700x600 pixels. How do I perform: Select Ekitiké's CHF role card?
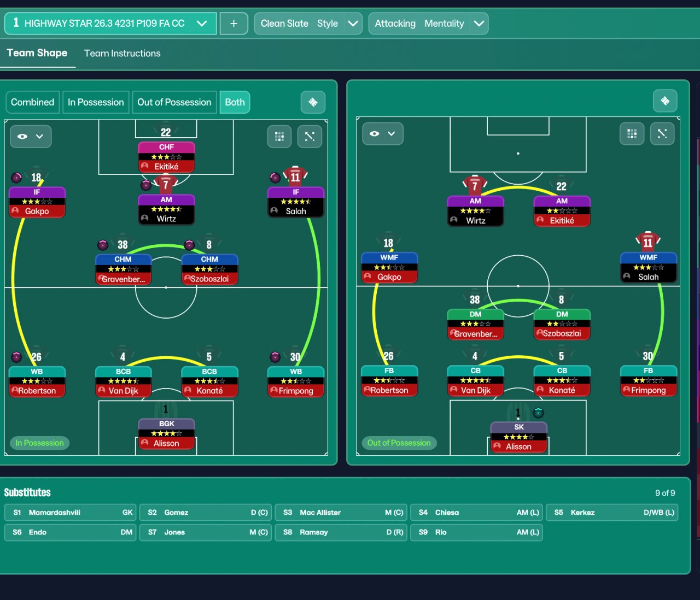166,157
